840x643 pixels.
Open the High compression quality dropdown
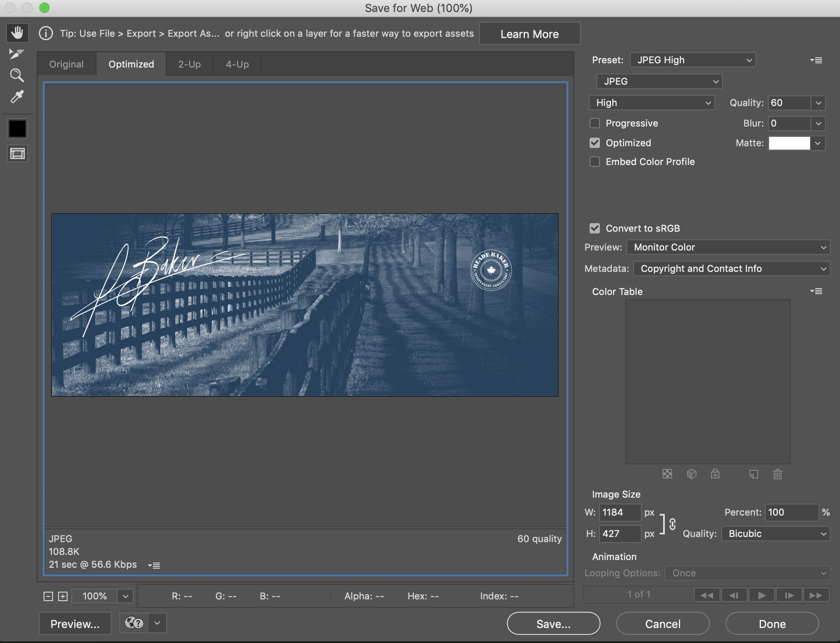(x=652, y=103)
